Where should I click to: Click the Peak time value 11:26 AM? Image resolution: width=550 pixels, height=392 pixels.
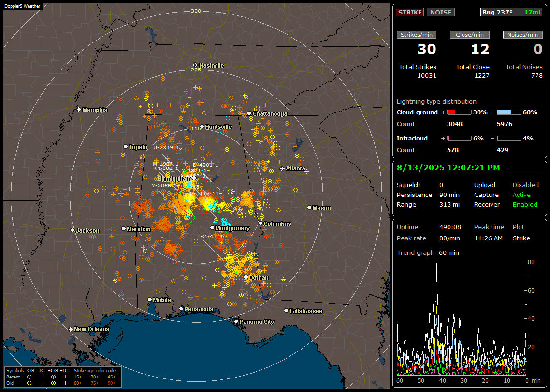click(488, 238)
